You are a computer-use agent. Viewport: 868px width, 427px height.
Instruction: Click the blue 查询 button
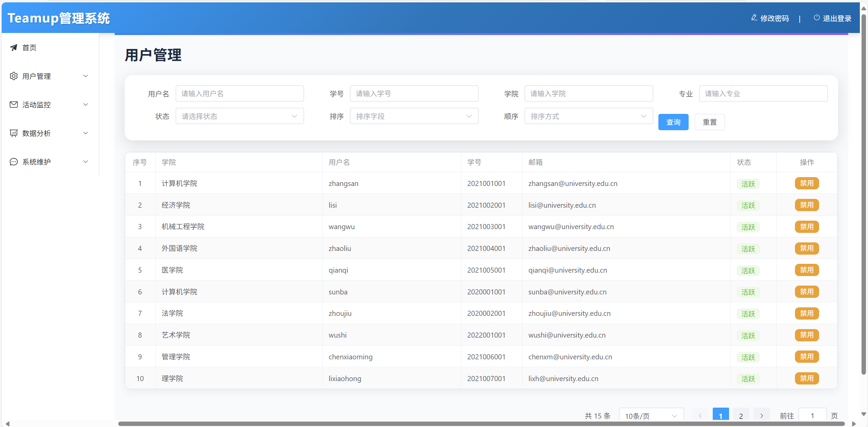(x=673, y=122)
